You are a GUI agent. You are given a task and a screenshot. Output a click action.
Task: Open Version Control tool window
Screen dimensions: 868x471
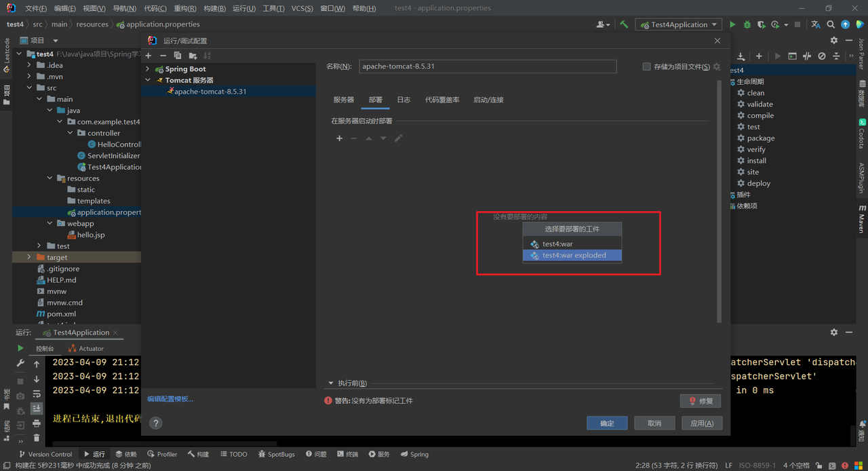[45, 454]
